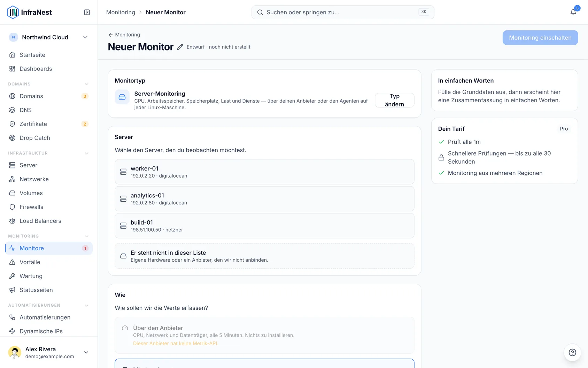Click the Drop Catch target icon

click(12, 138)
